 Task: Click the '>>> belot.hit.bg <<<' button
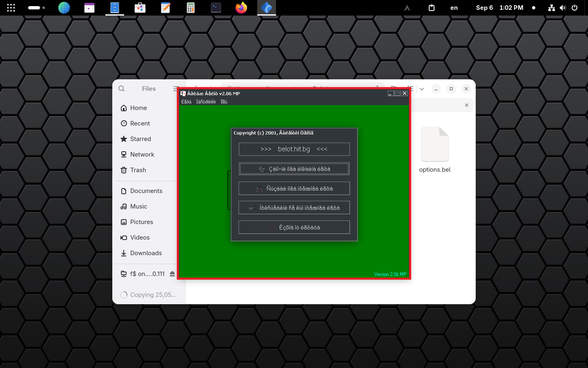click(294, 149)
